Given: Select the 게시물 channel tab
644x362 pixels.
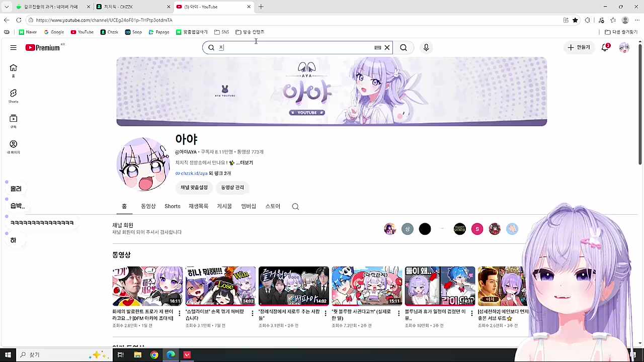Looking at the screenshot, I should (224, 206).
